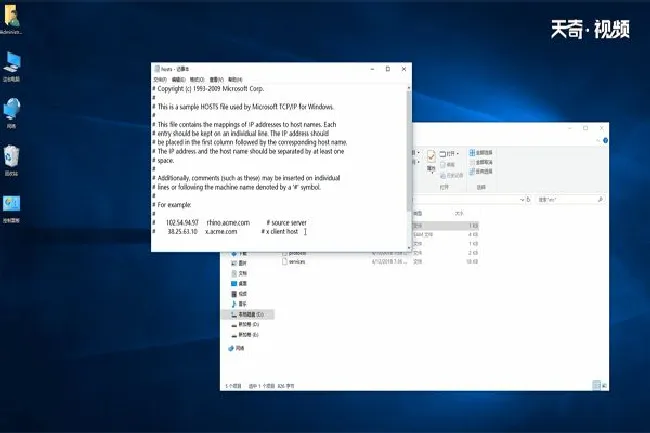Open the View menu in Notepad
This screenshot has height=433, width=650.
pos(216,80)
